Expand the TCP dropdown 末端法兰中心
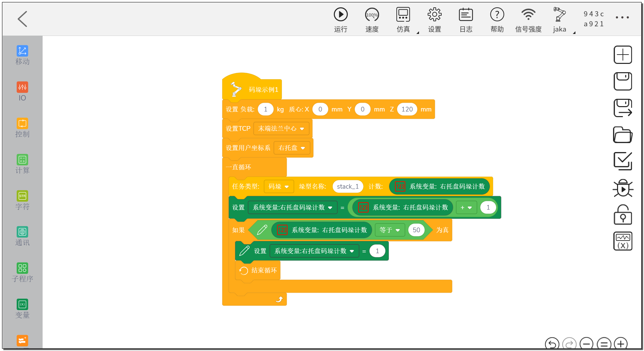 tap(281, 128)
